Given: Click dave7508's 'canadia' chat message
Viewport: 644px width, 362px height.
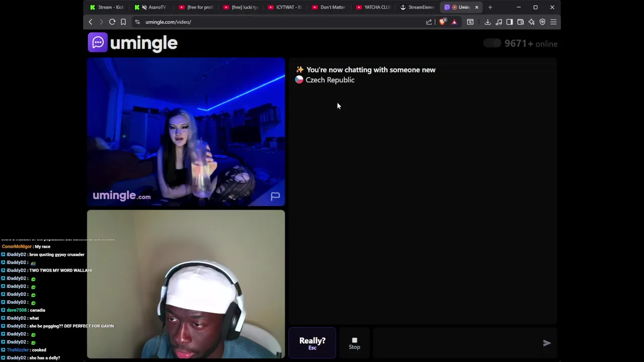Looking at the screenshot, I should pos(37,310).
